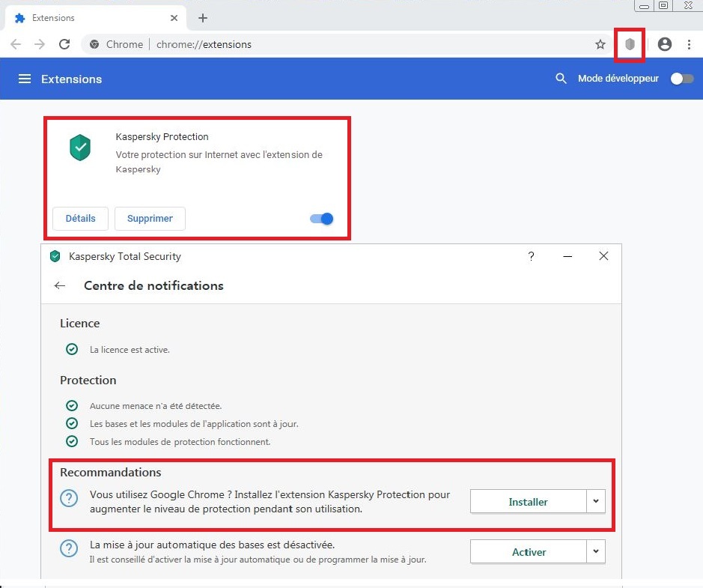Click Installer for the Chrome extension

tap(528, 501)
